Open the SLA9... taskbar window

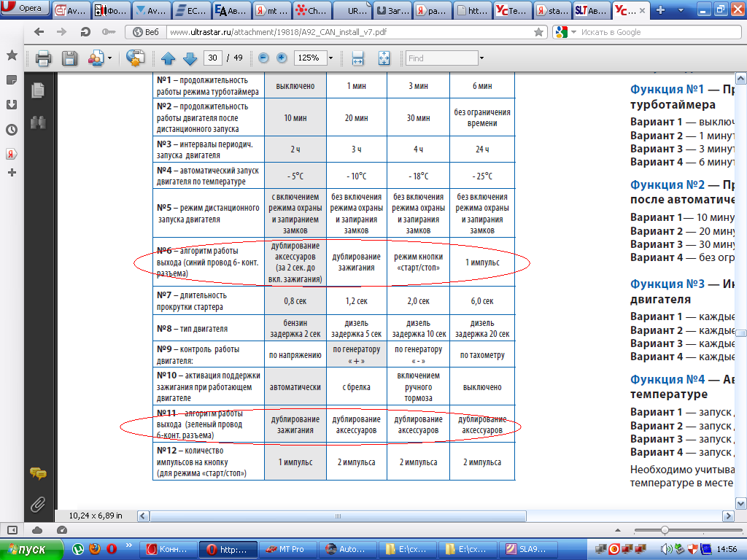pos(528,550)
